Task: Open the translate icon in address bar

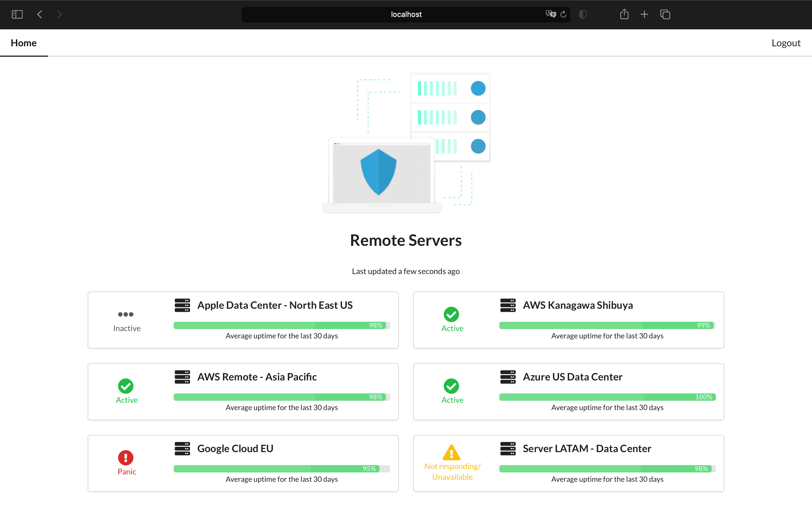Action: [x=550, y=14]
